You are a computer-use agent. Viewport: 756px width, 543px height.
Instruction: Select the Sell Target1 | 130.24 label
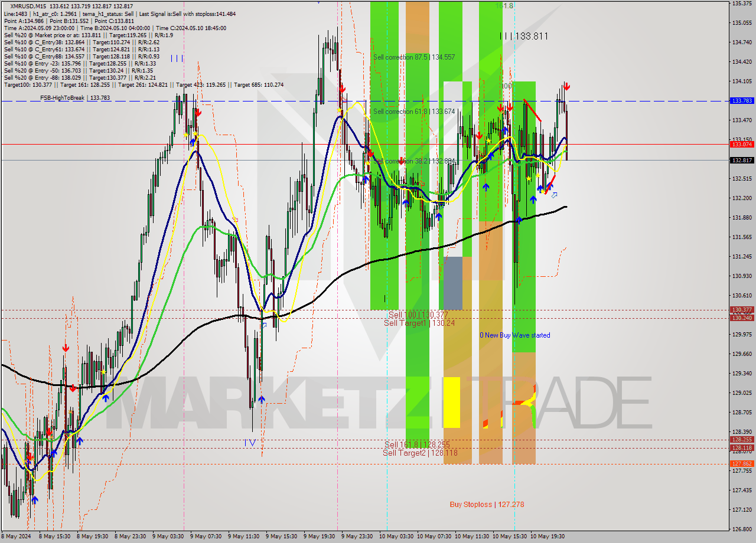pyautogui.click(x=419, y=323)
